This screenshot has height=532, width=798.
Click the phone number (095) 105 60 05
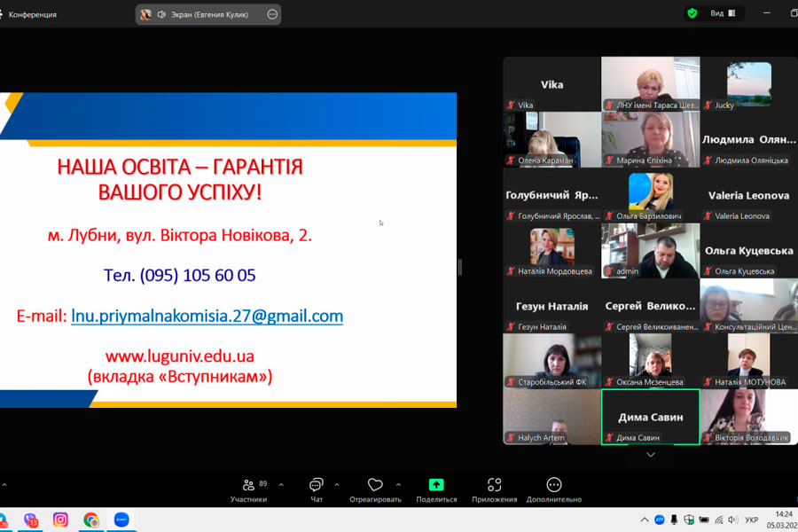pyautogui.click(x=198, y=276)
